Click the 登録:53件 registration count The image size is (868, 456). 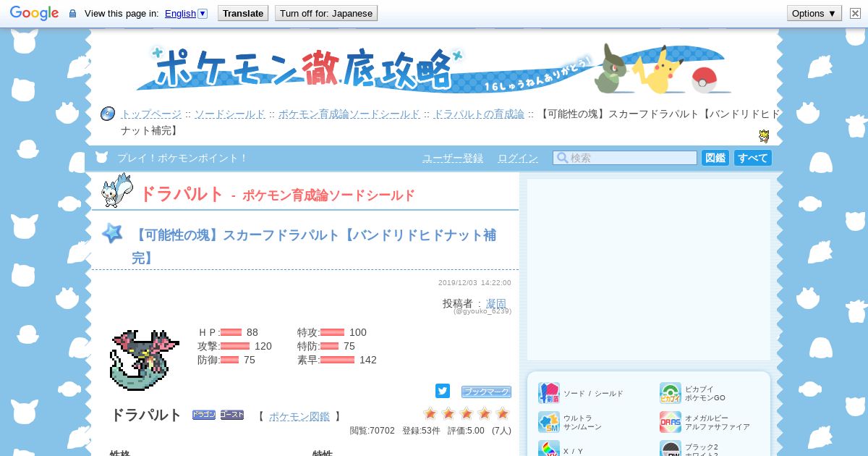pos(421,431)
